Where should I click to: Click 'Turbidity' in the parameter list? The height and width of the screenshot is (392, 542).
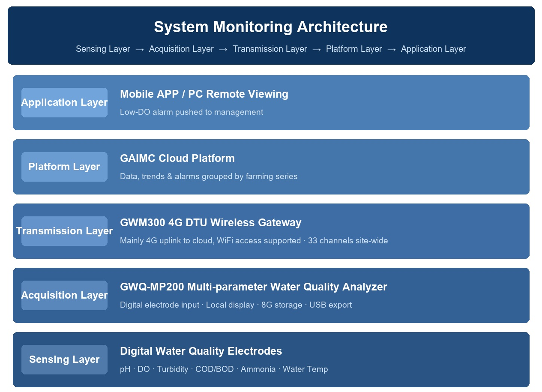(173, 369)
